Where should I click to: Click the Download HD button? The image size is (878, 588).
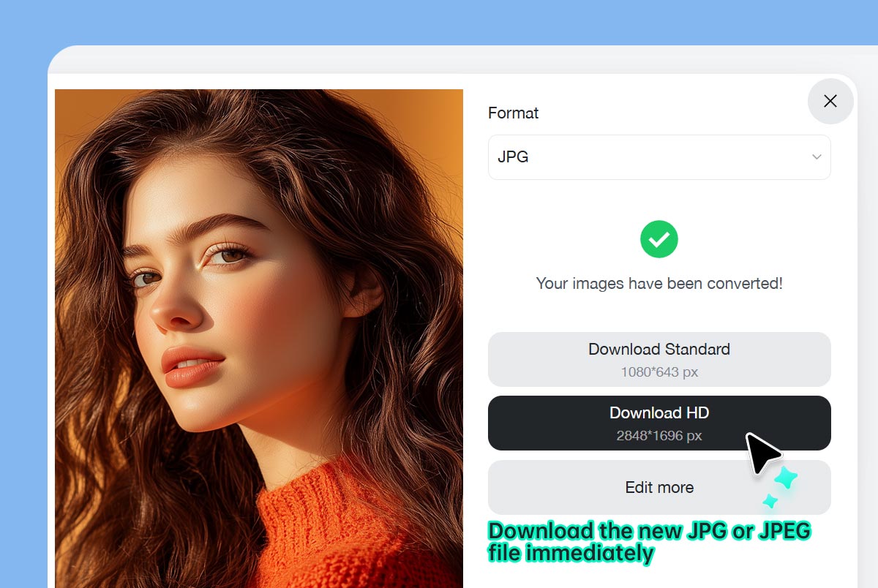(659, 423)
